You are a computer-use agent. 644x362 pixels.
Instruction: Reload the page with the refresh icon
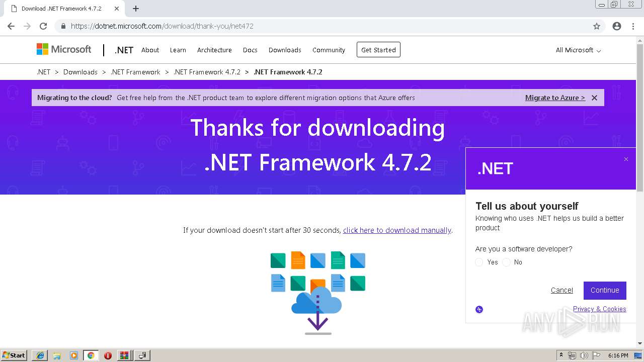43,26
